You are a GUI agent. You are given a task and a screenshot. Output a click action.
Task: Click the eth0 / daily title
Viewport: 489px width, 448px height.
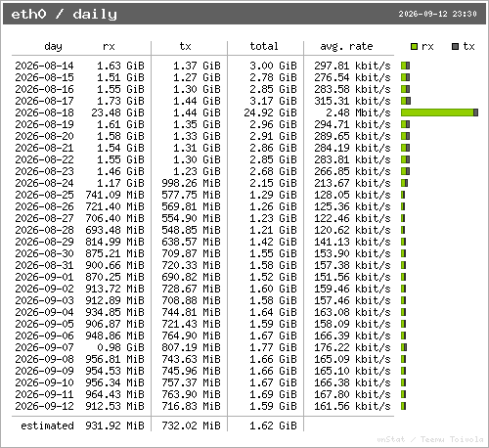[64, 14]
